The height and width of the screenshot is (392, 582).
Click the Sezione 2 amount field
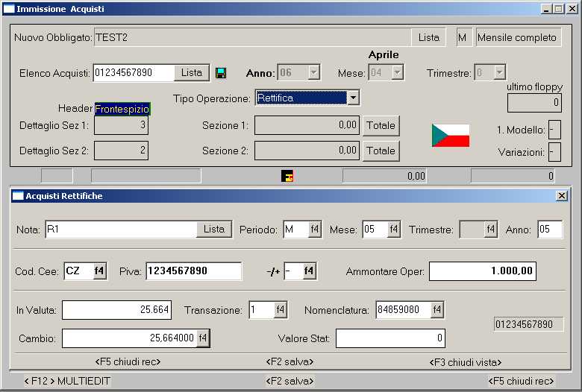(x=307, y=151)
